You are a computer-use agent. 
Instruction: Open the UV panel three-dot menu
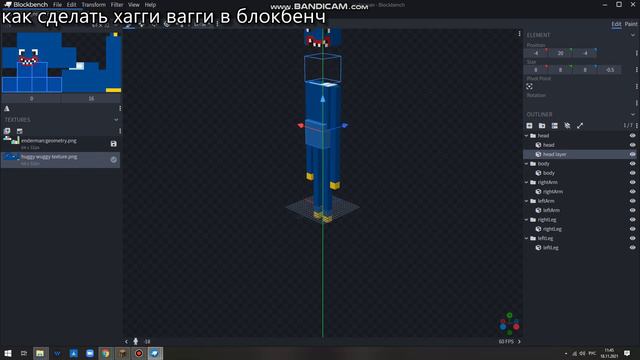click(120, 109)
